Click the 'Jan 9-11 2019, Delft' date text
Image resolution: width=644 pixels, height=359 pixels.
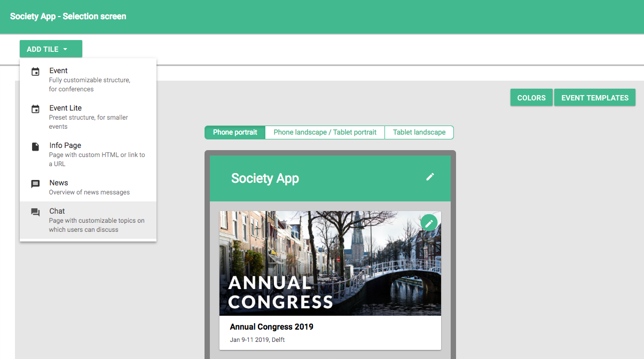click(257, 340)
